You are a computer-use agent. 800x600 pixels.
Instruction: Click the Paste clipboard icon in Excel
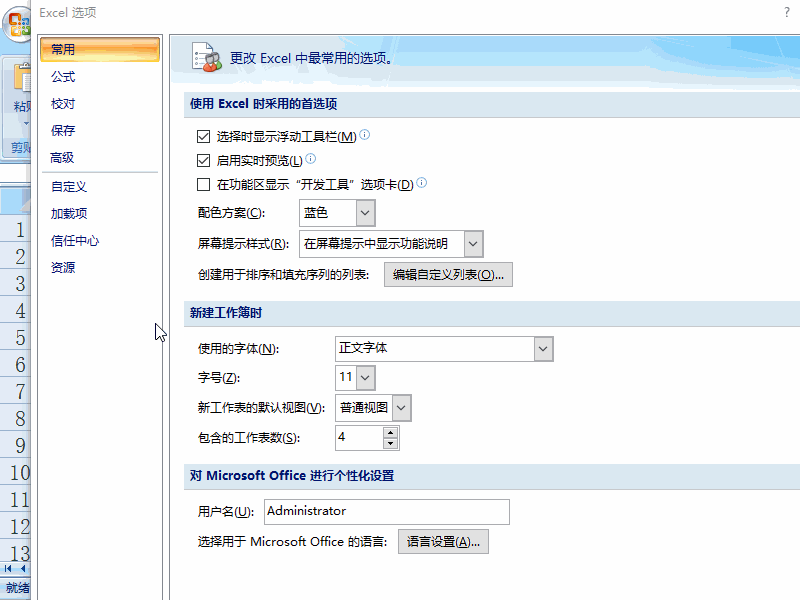[22, 79]
